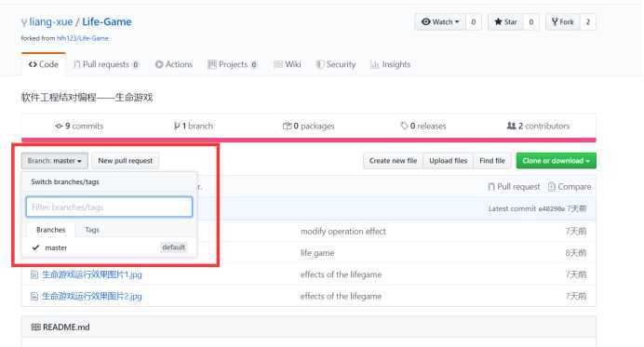Open the Watch dropdown arrow
Image resolution: width=644 pixels, height=347 pixels.
point(457,21)
